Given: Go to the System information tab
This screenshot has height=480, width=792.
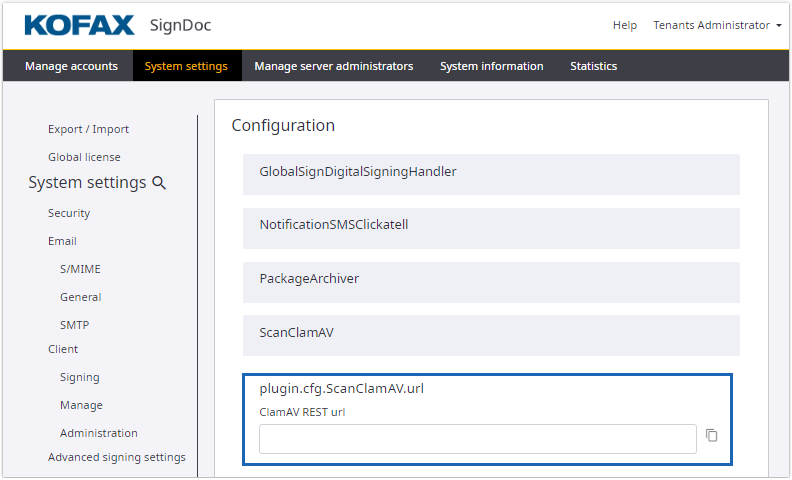Looking at the screenshot, I should point(491,66).
